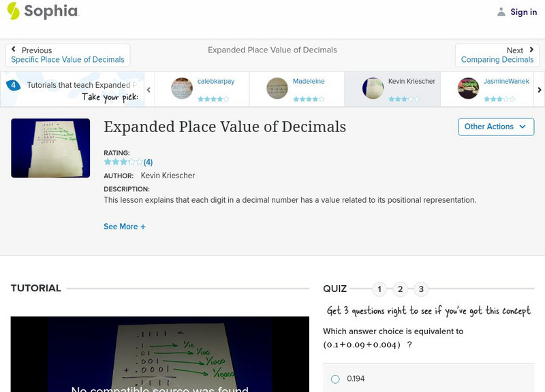Open the Other Actions dropdown
This screenshot has width=545, height=392.
coord(495,127)
